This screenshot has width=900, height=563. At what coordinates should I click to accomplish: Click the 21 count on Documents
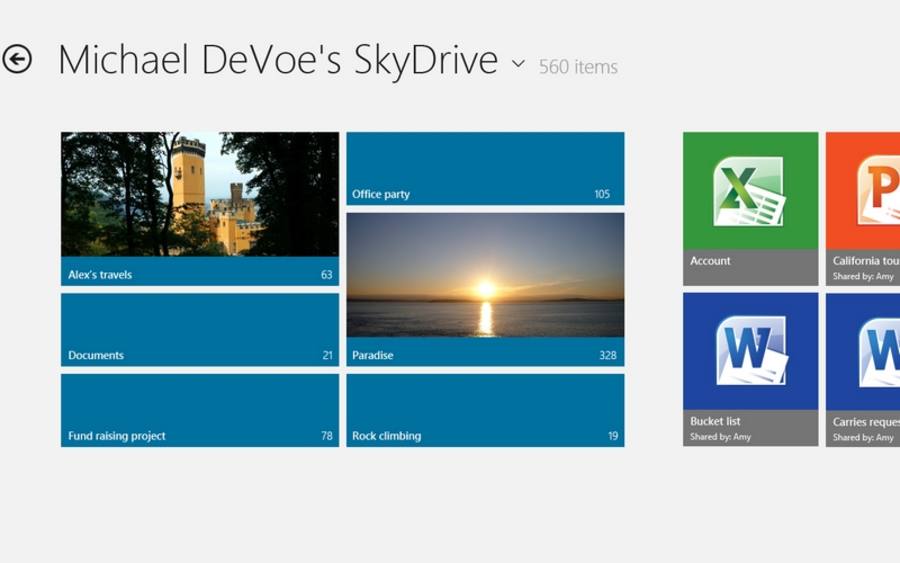point(327,355)
